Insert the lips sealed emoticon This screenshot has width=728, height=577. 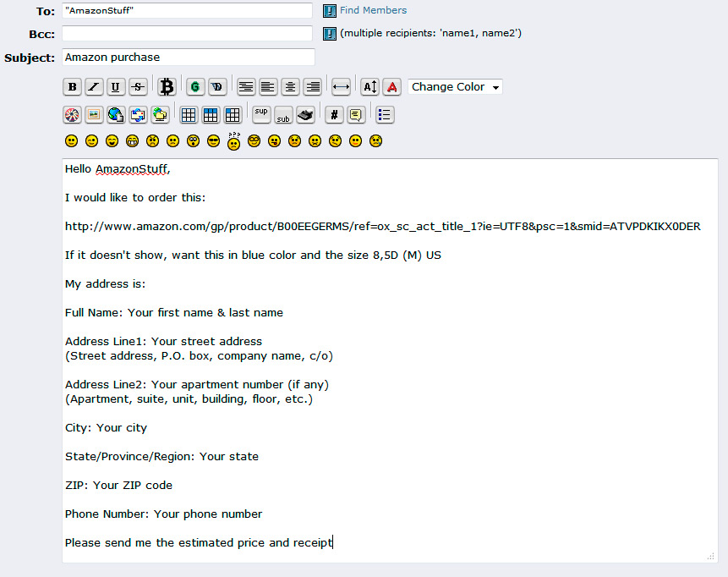click(x=315, y=141)
